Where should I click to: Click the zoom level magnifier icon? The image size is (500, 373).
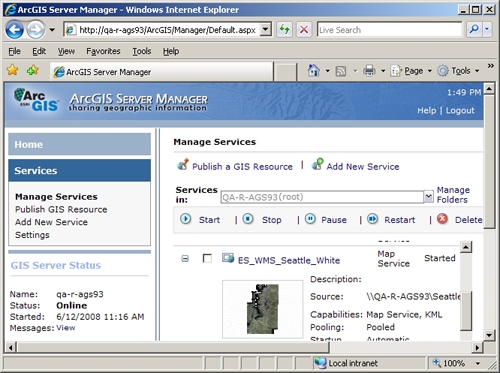pyautogui.click(x=436, y=363)
